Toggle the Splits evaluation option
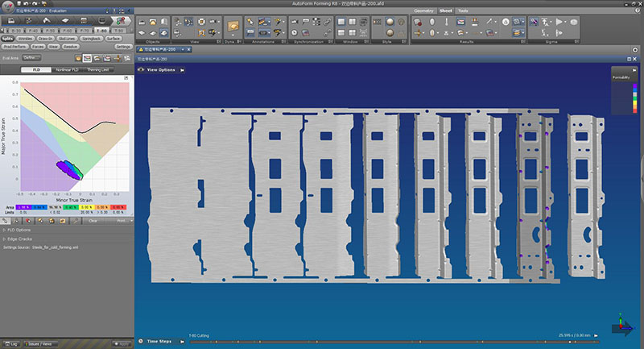Image resolution: width=644 pixels, height=349 pixels. [8, 38]
